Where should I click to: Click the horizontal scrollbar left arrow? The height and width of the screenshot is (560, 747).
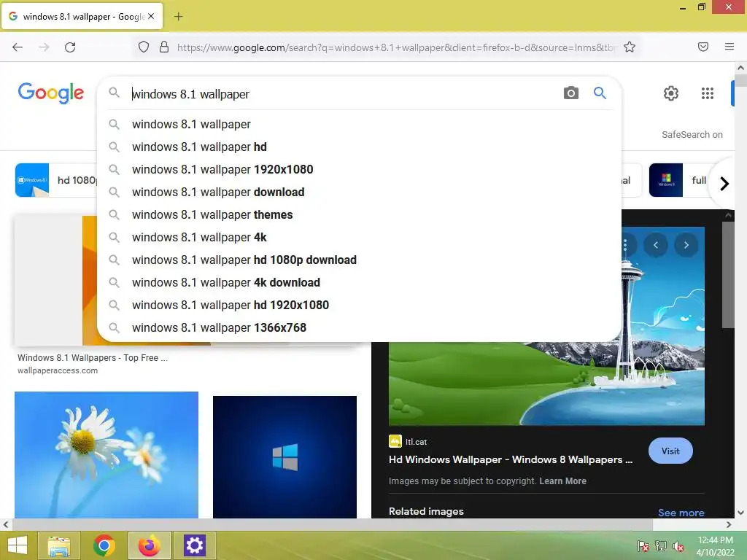click(x=5, y=524)
